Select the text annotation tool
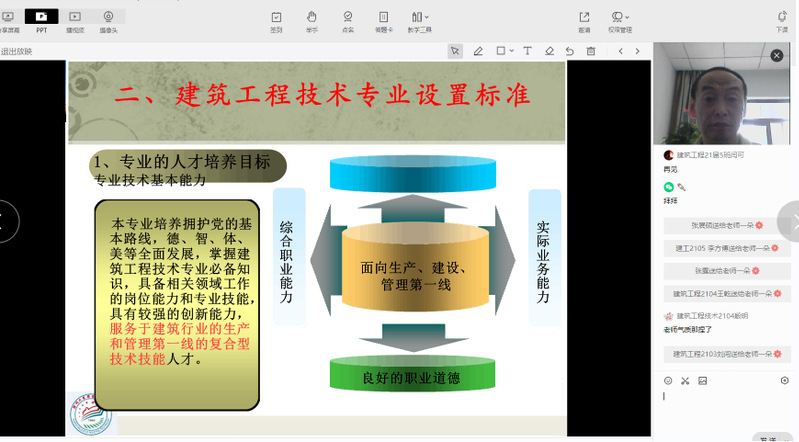799x442 pixels. coord(527,51)
